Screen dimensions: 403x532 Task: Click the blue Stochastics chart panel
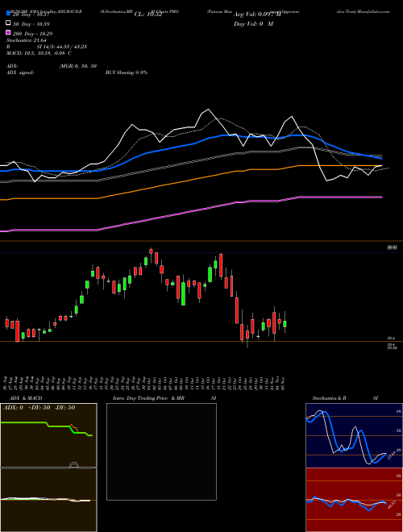[x=354, y=435]
